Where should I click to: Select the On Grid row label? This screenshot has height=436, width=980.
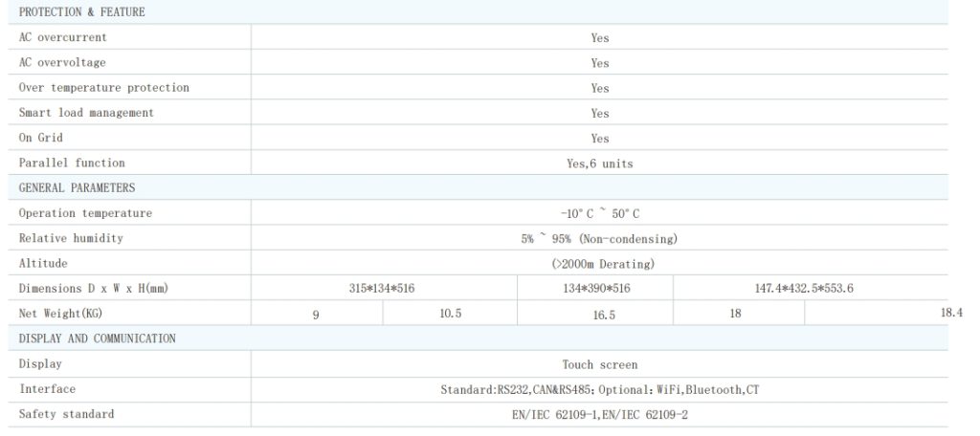click(x=41, y=138)
